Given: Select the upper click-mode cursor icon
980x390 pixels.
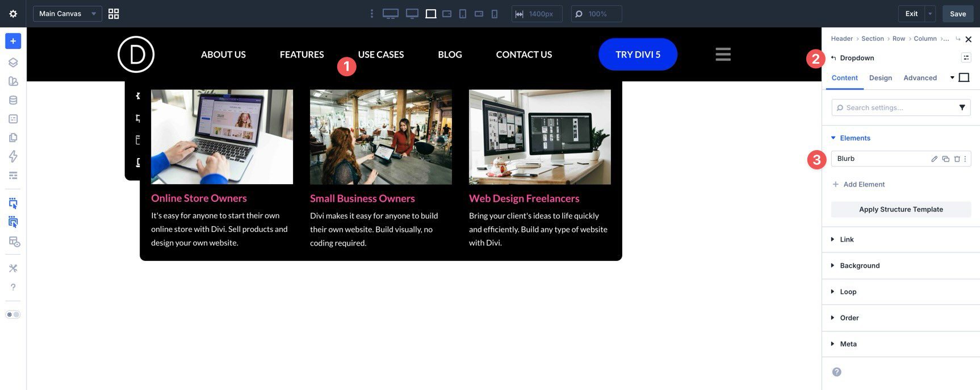Looking at the screenshot, I should [x=13, y=203].
